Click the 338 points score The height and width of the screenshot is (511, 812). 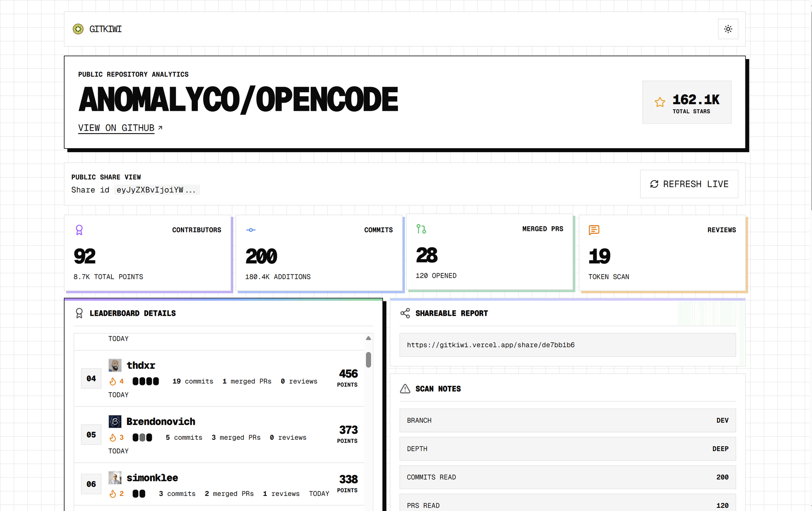point(348,479)
